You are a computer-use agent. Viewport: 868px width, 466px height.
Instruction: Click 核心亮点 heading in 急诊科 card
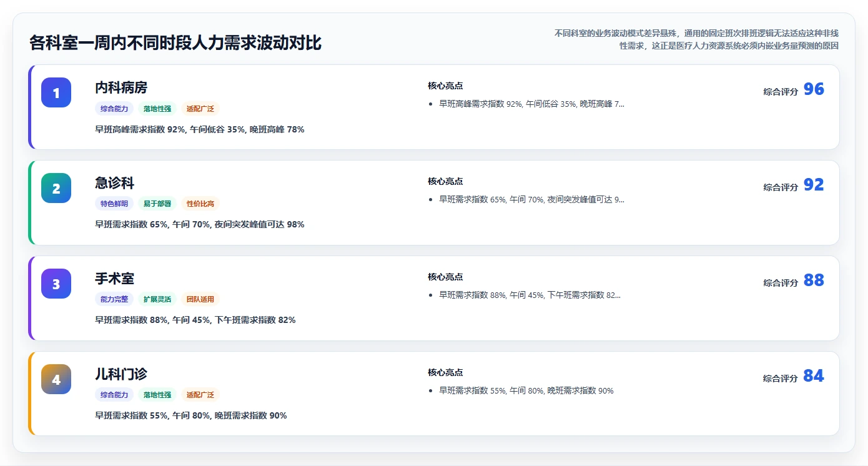click(445, 182)
